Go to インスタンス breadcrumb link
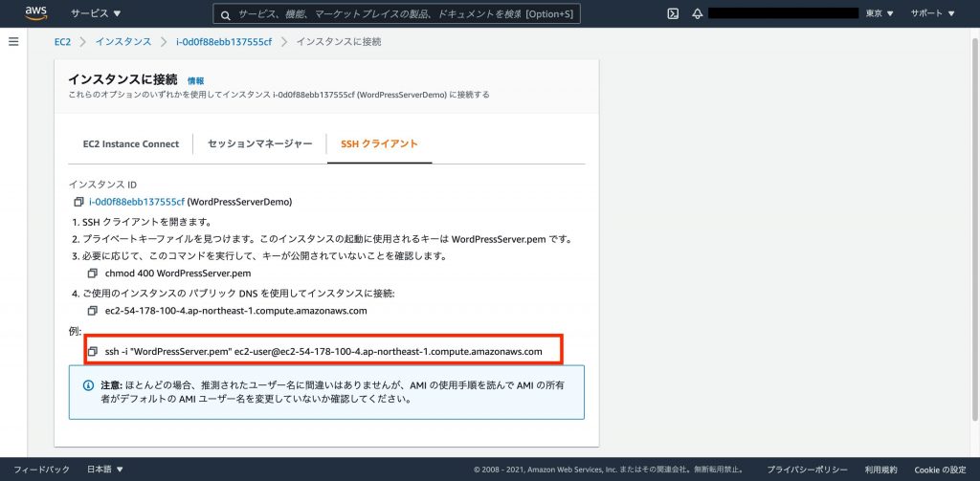This screenshot has width=980, height=481. [x=123, y=42]
